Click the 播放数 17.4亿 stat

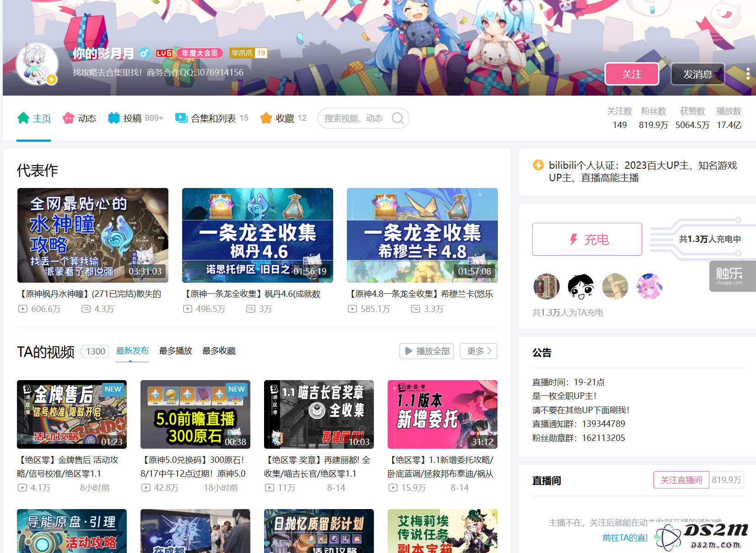coord(729,118)
